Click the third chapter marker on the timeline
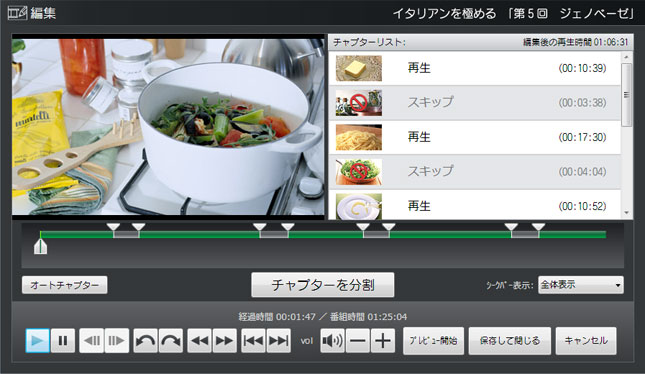The image size is (645, 374). pyautogui.click(x=260, y=227)
